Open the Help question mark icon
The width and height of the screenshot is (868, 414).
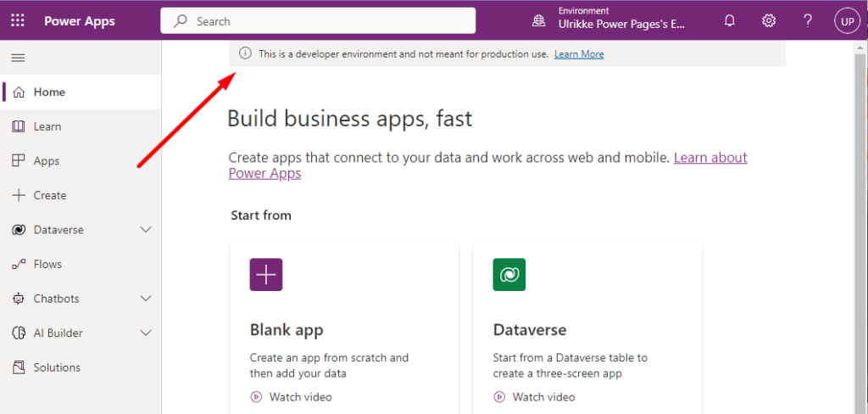pos(808,21)
